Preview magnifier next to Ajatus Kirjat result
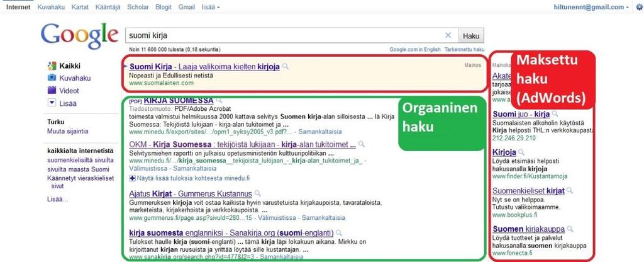Image resolution: width=644 pixels, height=262 pixels. (257, 193)
